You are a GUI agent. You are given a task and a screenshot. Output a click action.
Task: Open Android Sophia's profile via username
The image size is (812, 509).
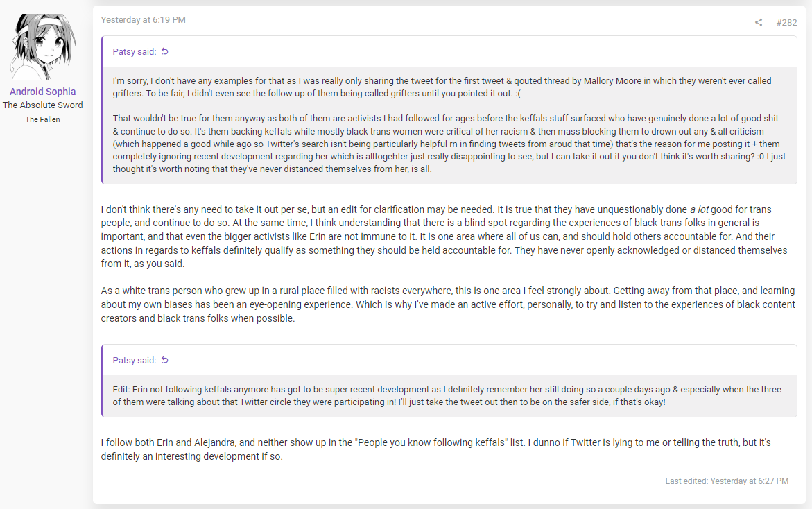(43, 92)
